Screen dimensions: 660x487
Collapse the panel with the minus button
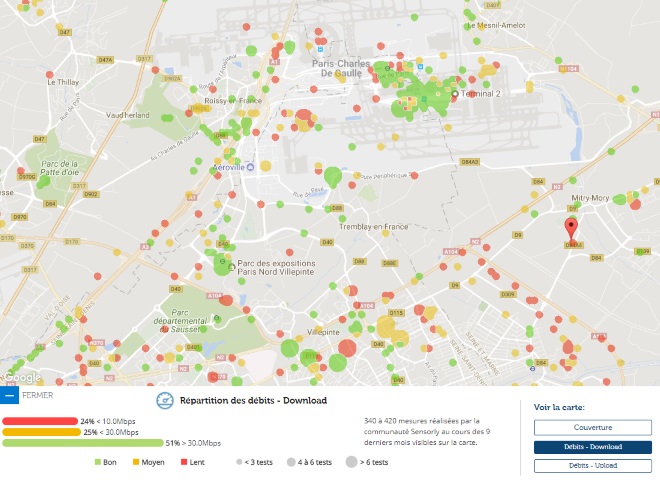9,395
